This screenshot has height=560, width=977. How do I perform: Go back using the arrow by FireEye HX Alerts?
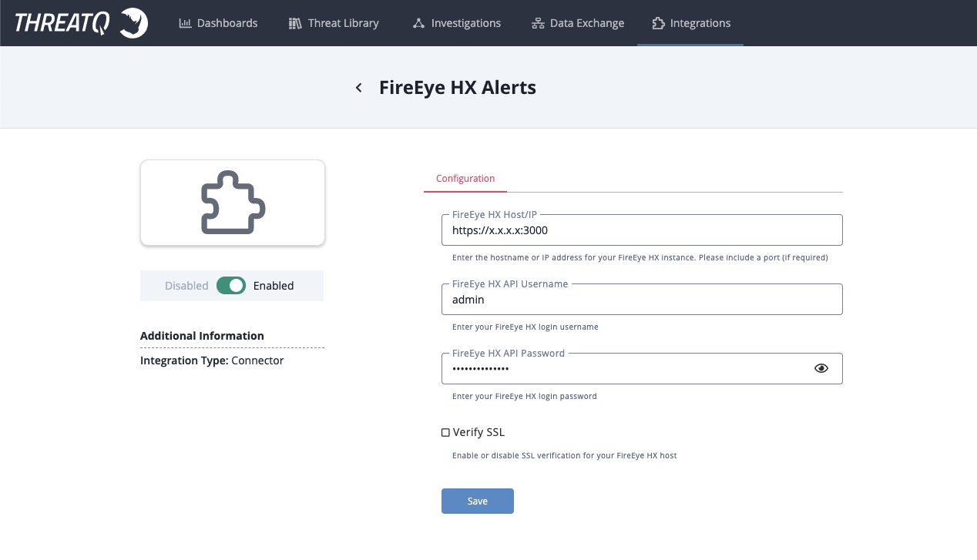(x=358, y=88)
